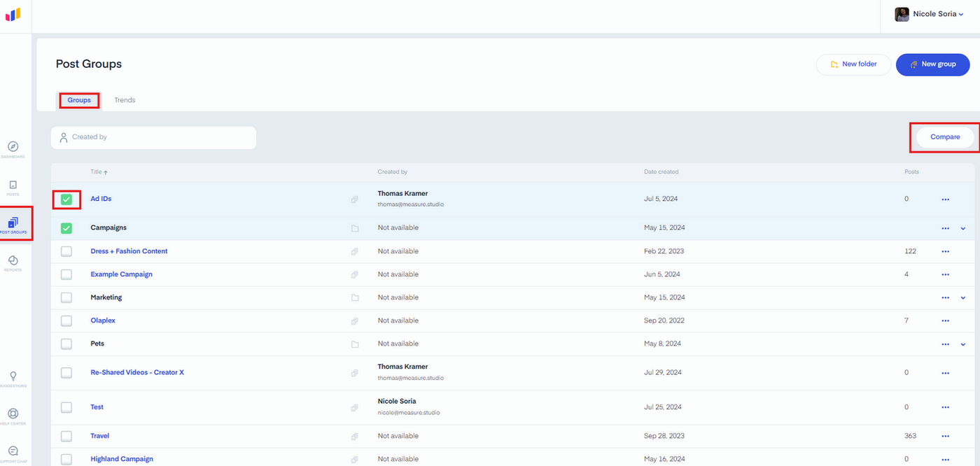The width and height of the screenshot is (980, 466).
Task: Click the group icon in Olaplex row
Action: (355, 320)
